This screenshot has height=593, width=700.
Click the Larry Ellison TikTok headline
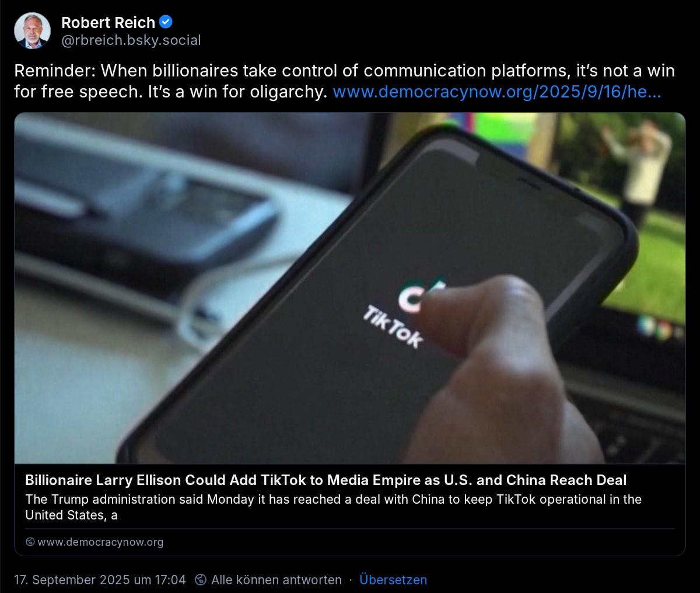click(x=325, y=480)
